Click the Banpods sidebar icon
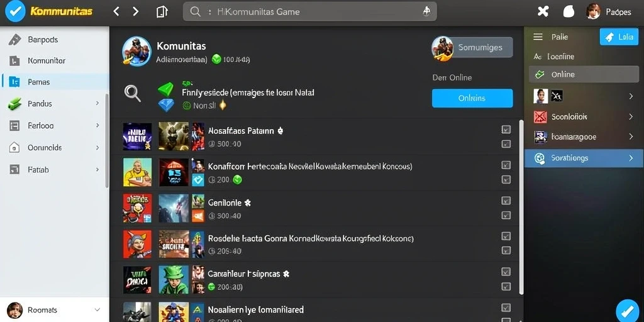This screenshot has height=322, width=644. pyautogui.click(x=14, y=40)
